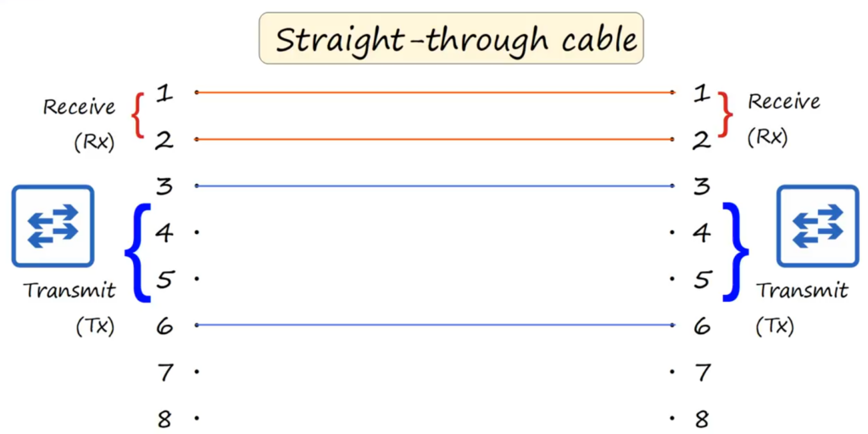Click the left network switch icon
868x434 pixels.
[53, 225]
